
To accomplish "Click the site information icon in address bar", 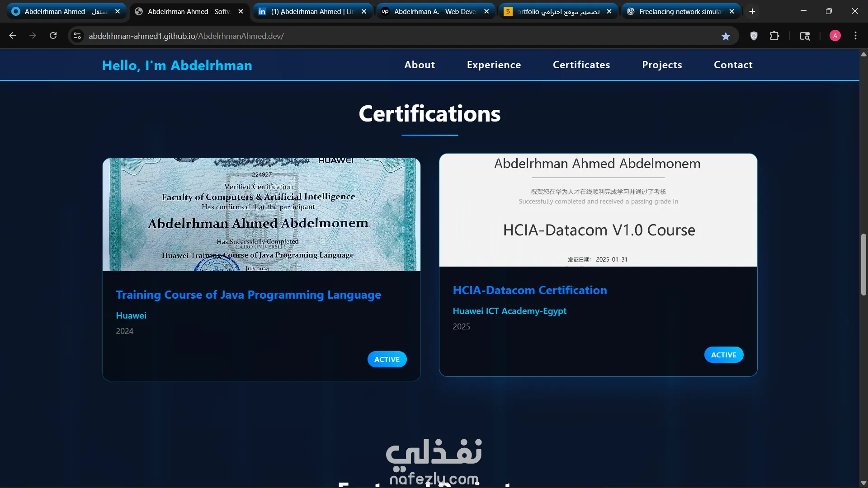I will (x=77, y=36).
